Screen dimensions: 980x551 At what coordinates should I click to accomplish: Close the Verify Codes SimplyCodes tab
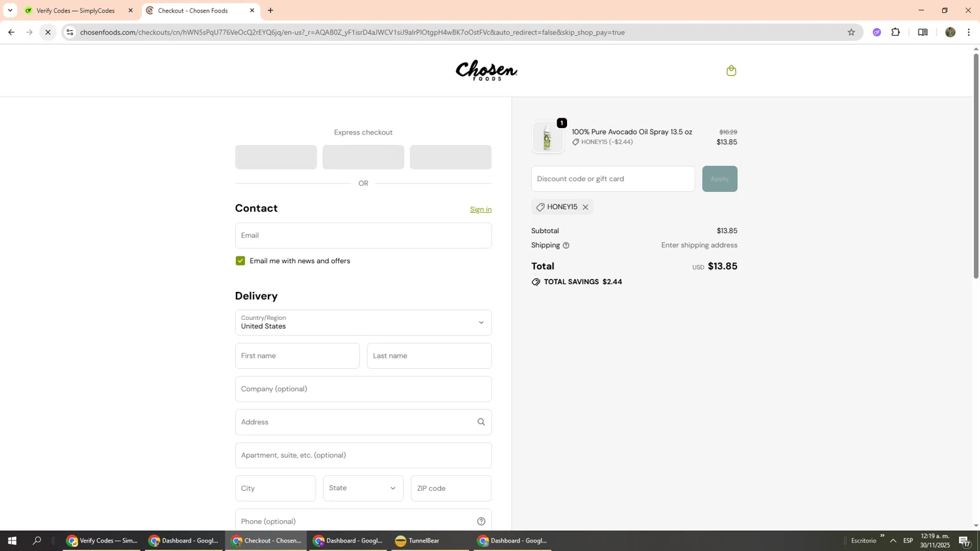tap(131, 10)
